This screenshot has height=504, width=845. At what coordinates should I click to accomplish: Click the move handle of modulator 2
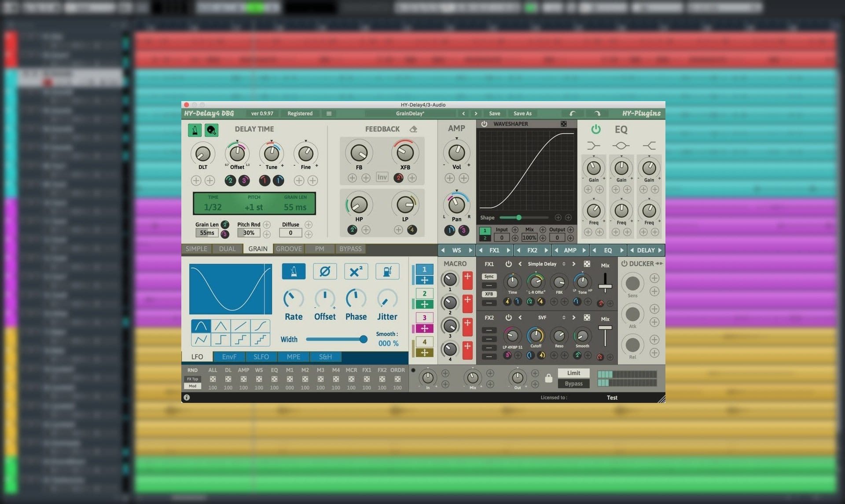coord(424,304)
